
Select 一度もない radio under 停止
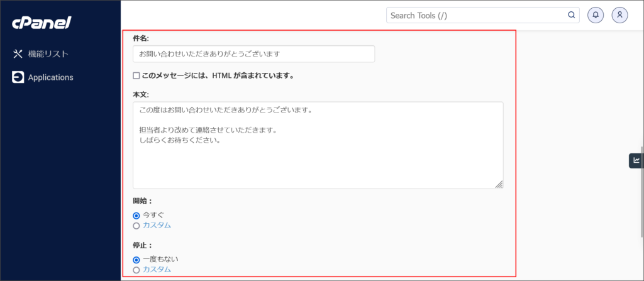point(136,259)
